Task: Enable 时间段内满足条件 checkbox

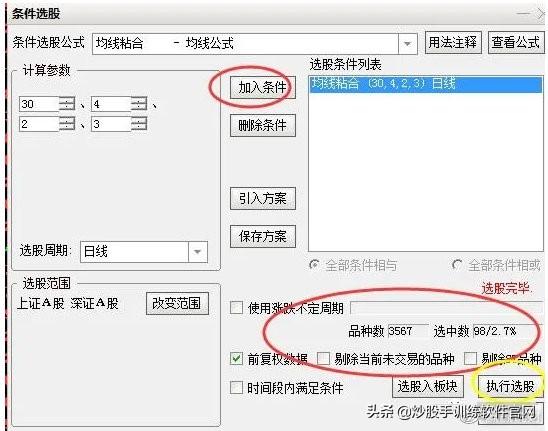Action: click(x=236, y=388)
